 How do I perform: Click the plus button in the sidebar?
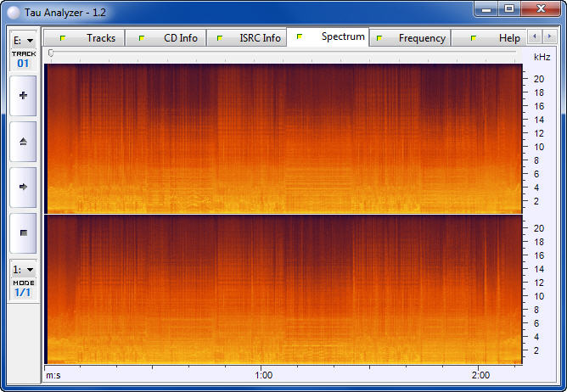pyautogui.click(x=23, y=96)
